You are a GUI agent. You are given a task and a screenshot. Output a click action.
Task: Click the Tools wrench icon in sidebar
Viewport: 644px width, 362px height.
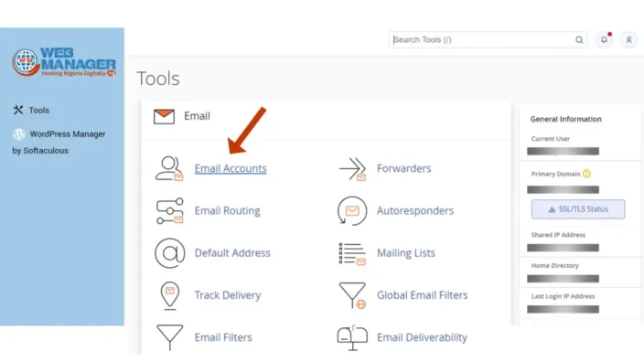pos(18,110)
